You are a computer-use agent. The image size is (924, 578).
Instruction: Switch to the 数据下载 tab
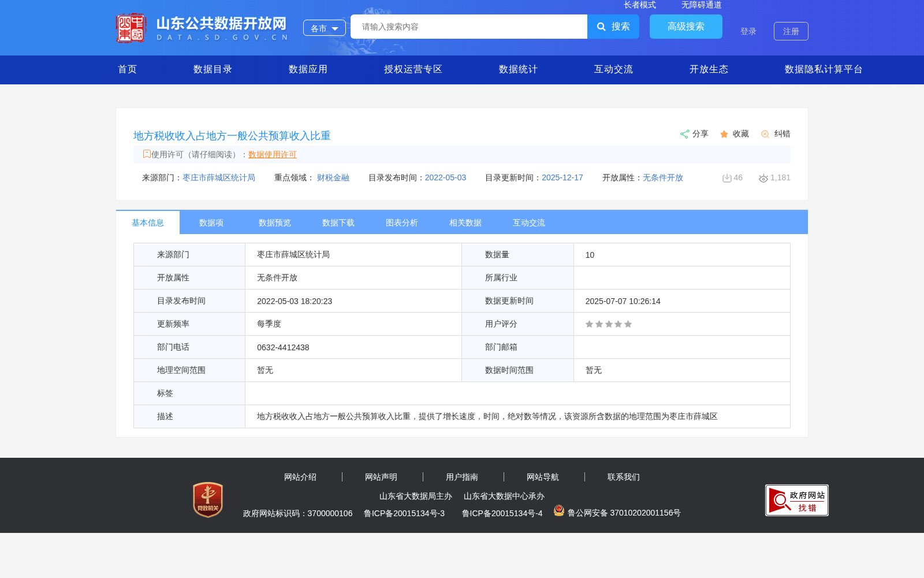[338, 223]
